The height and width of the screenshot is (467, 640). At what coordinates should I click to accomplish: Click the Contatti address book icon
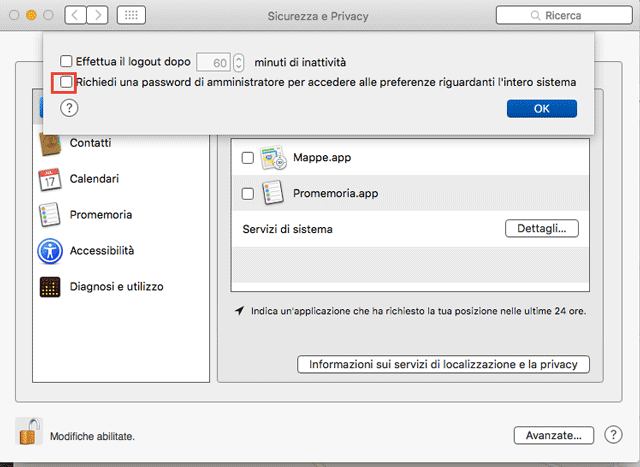pyautogui.click(x=50, y=145)
